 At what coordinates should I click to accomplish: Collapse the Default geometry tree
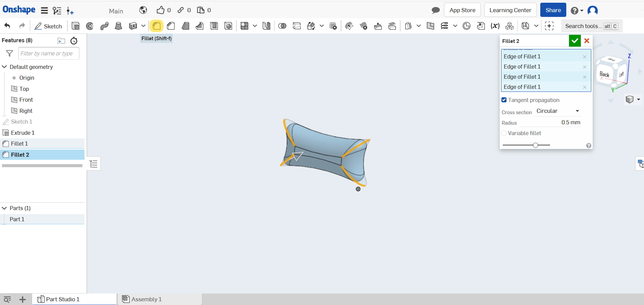tap(4, 67)
